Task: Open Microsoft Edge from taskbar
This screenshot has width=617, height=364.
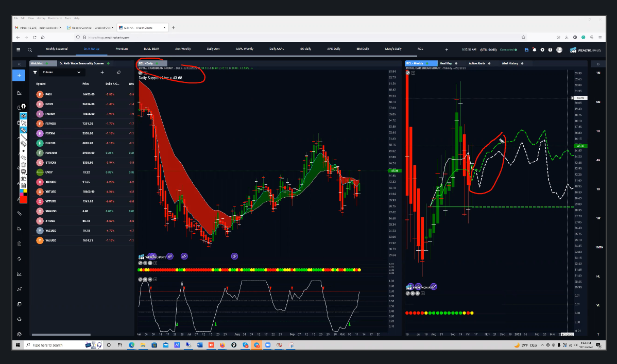Action: (131, 345)
